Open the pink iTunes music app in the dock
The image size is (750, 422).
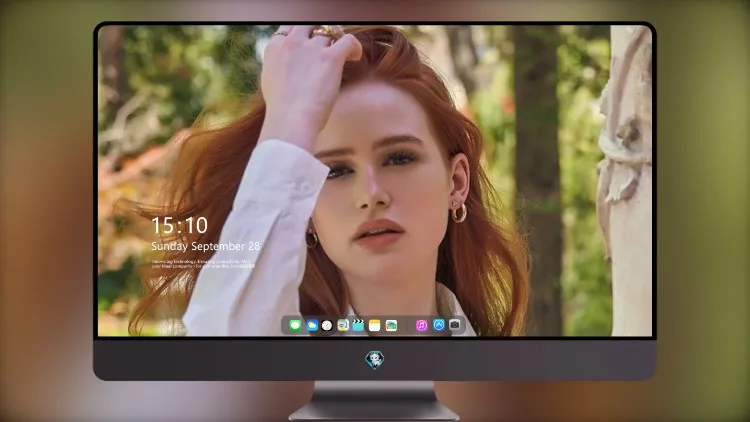coord(421,326)
